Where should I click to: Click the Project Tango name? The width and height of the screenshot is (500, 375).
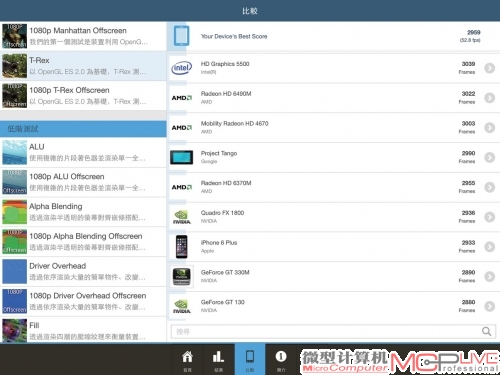219,153
